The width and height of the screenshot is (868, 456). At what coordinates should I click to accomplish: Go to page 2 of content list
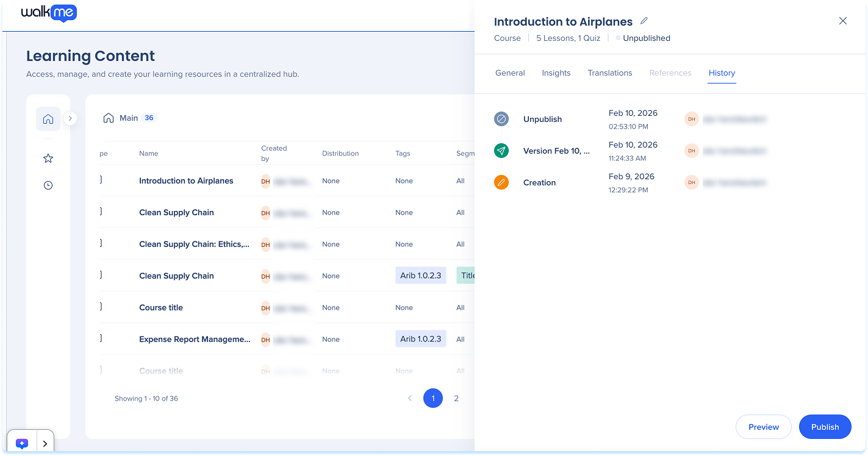456,398
